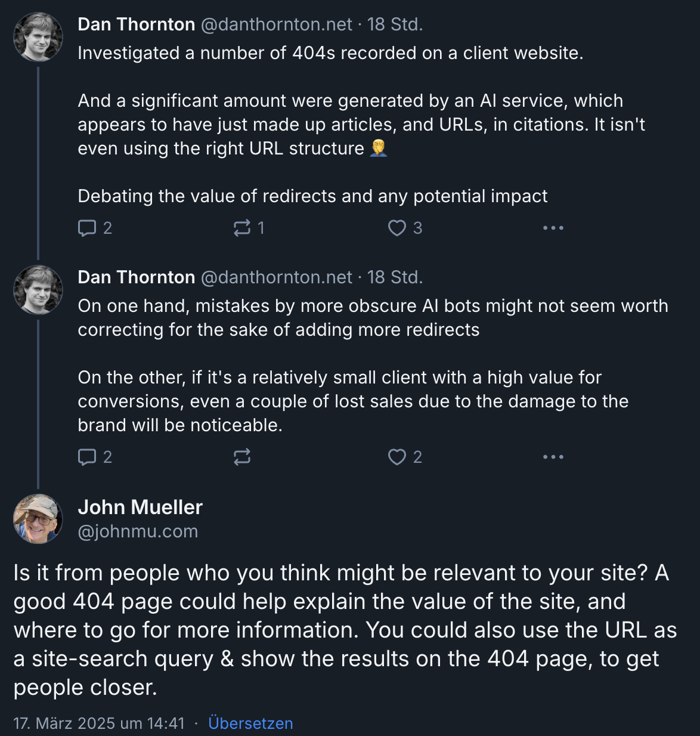This screenshot has height=736, width=700.
Task: Click Dan Thornton's name on first post
Action: (137, 24)
